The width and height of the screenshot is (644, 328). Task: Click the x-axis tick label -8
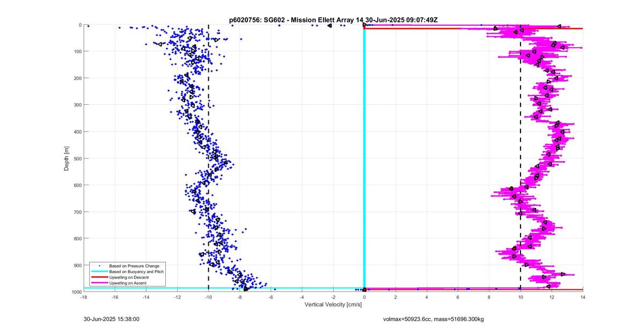pyautogui.click(x=239, y=297)
